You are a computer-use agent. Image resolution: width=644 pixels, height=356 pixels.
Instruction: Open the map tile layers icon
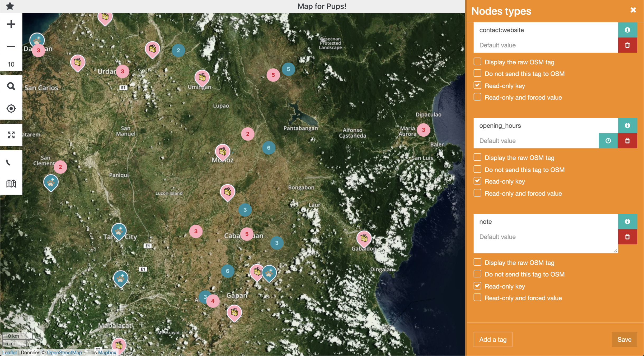(11, 184)
